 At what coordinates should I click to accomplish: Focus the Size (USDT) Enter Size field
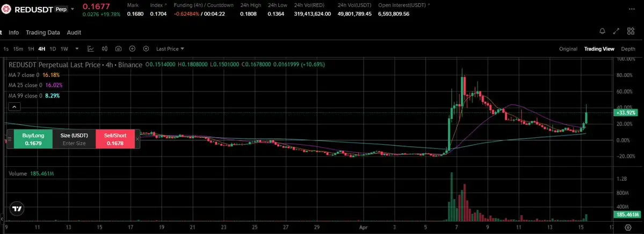(74, 139)
